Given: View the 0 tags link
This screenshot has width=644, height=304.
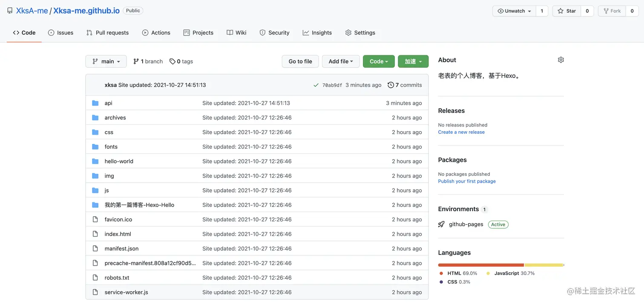Looking at the screenshot, I should tap(181, 61).
